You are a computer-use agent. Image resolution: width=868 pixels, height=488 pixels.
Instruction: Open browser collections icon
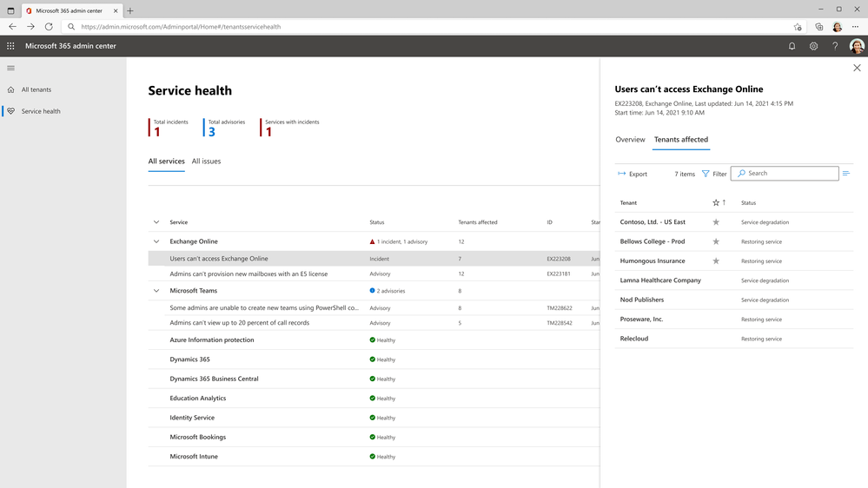coord(818,27)
